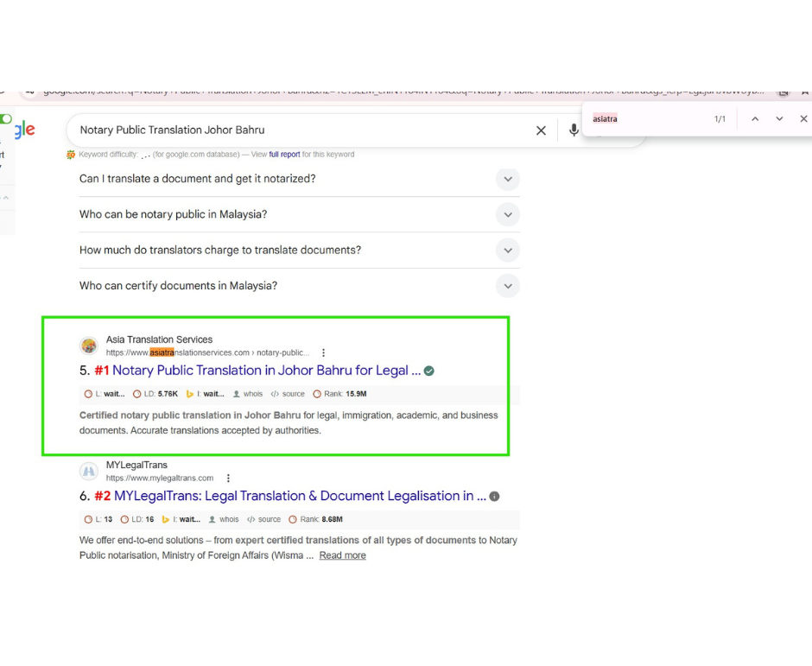Open whois for MYLegalTrans result
812x666 pixels.
click(224, 519)
